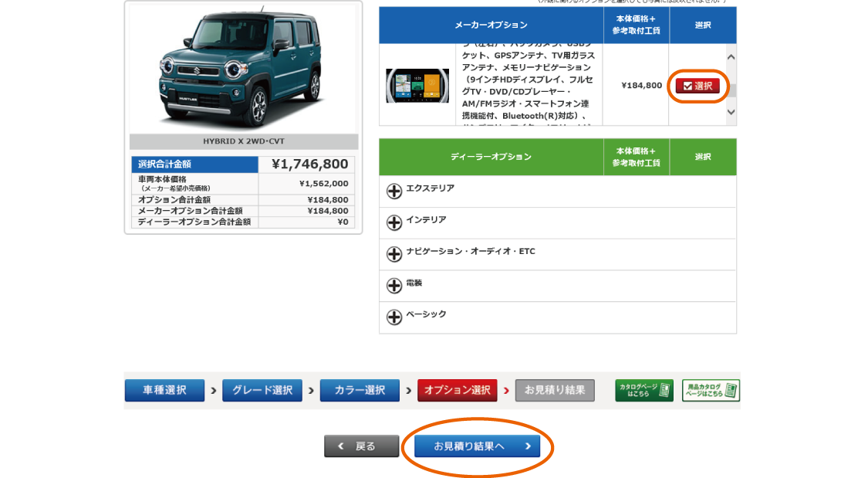Expand ナビゲーション・オーディオ・ETC category
Screen dimensions: 868x478
394,254
